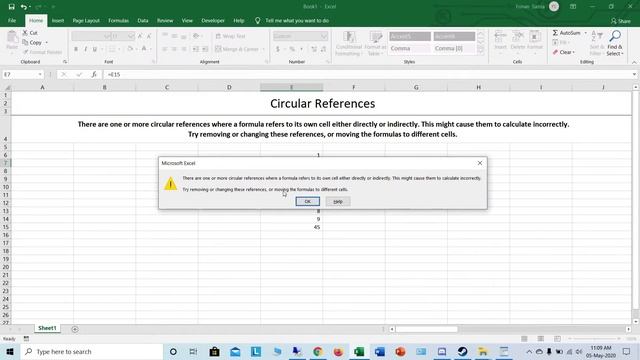Select the Sheet1 tab
Image resolution: width=640 pixels, height=360 pixels.
coord(47,328)
